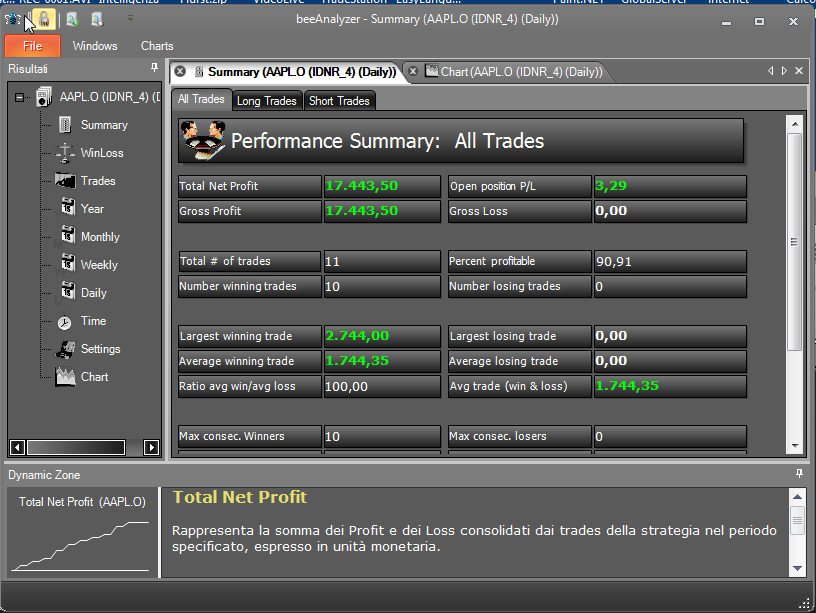
Task: Close the Chart (AAPL.O) document tab
Action: [413, 71]
